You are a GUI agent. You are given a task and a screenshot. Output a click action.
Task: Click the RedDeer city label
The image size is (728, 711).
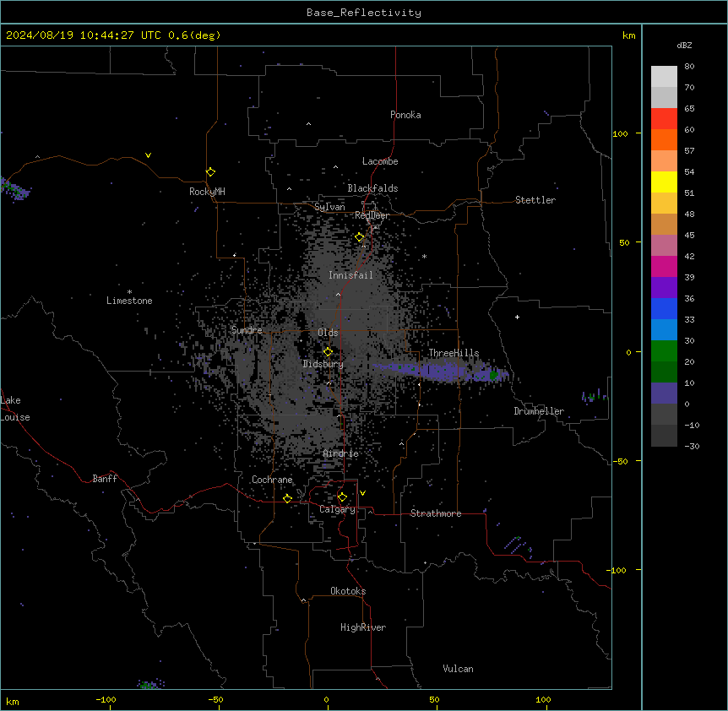(372, 215)
